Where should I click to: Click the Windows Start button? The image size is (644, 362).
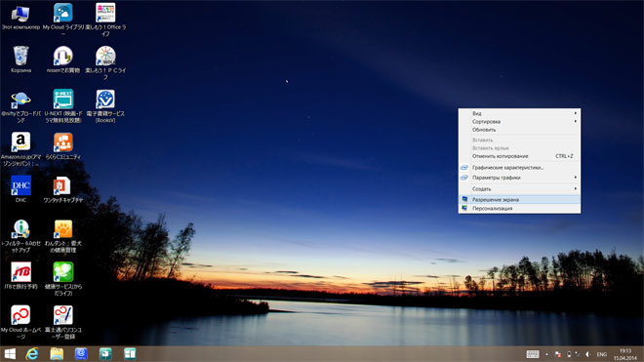coord(10,354)
